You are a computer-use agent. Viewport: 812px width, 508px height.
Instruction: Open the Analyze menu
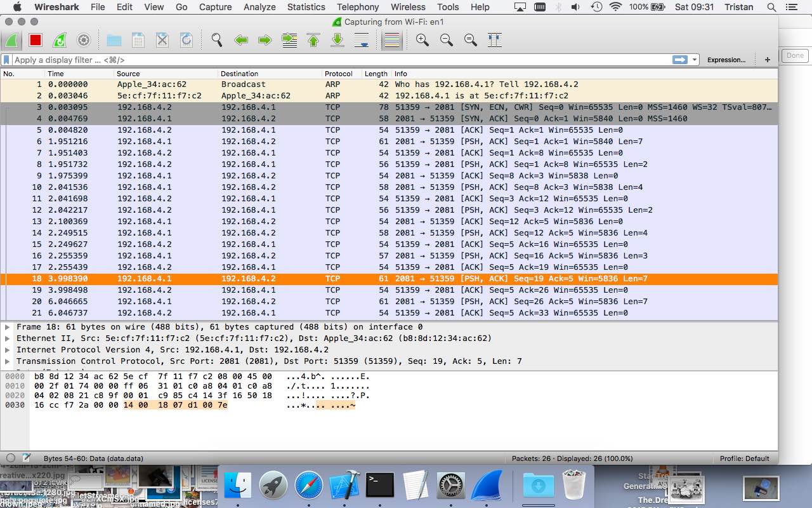[x=259, y=7]
